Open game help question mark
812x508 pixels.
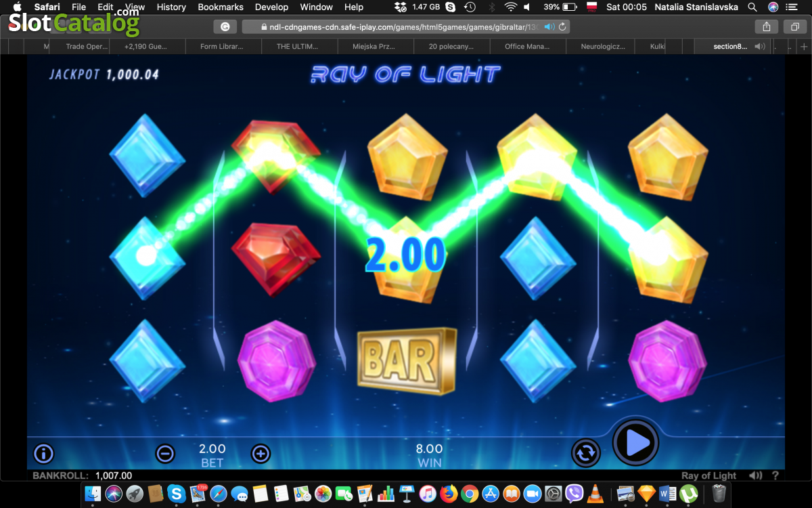[x=775, y=475]
